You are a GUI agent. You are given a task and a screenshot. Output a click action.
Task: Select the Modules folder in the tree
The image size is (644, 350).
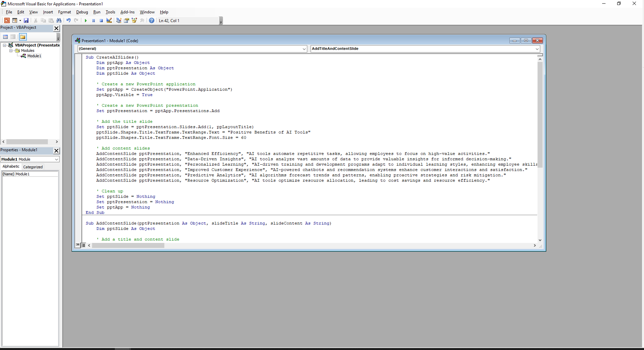28,50
